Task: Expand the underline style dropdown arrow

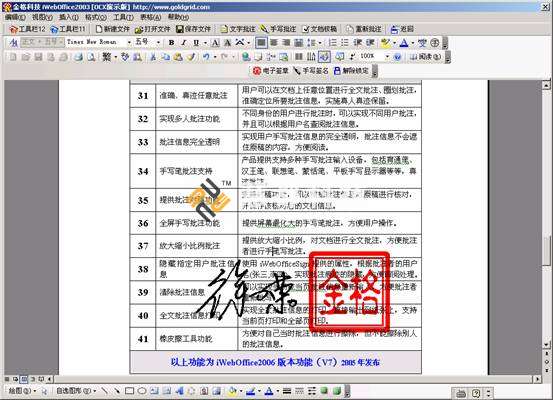Action: pos(205,43)
